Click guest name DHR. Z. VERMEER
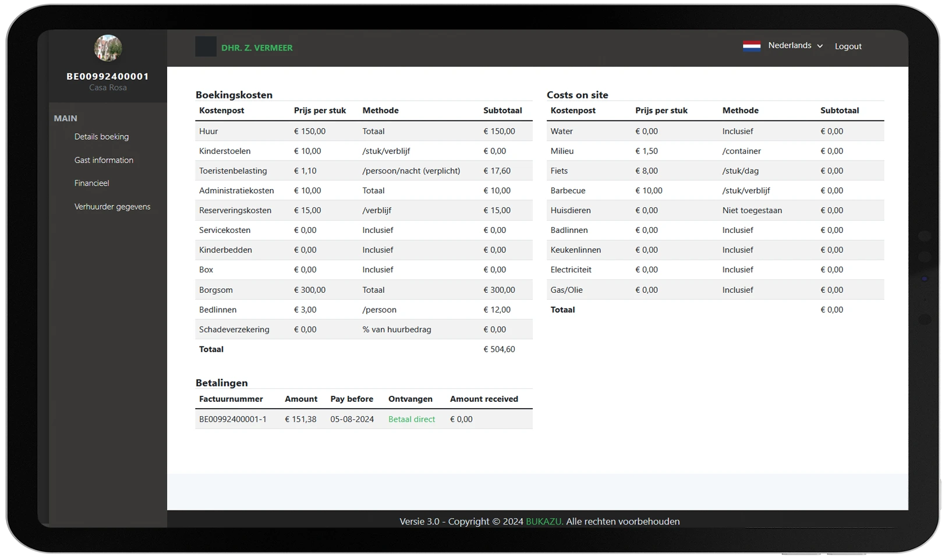The width and height of the screenshot is (945, 560). pos(257,48)
